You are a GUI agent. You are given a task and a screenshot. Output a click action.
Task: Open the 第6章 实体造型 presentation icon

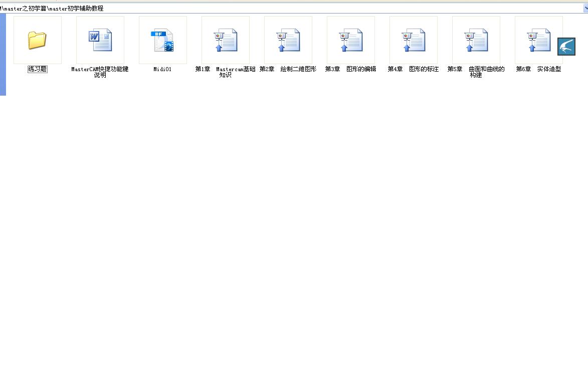click(x=538, y=40)
